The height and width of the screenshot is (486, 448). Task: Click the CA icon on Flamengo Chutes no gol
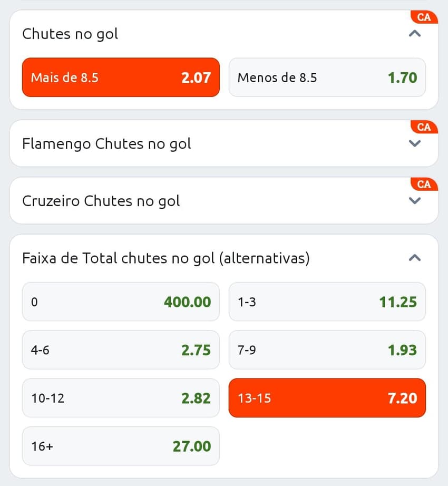pos(423,127)
